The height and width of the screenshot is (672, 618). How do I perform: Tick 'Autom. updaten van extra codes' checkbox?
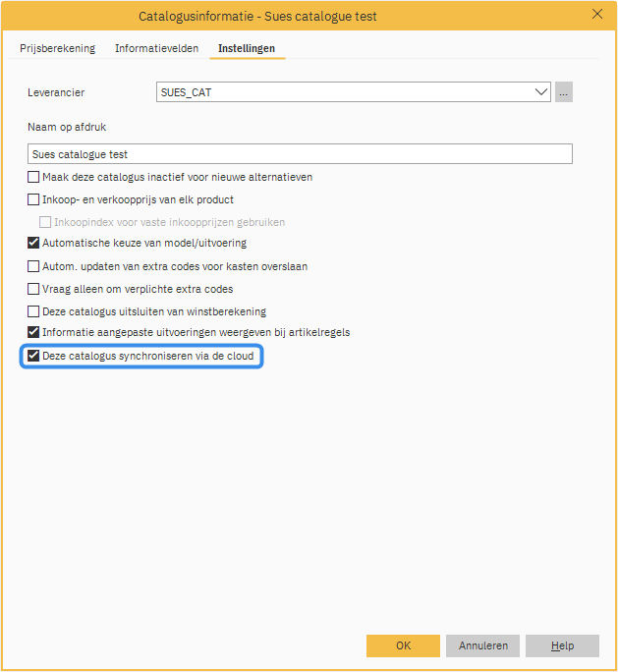click(33, 266)
